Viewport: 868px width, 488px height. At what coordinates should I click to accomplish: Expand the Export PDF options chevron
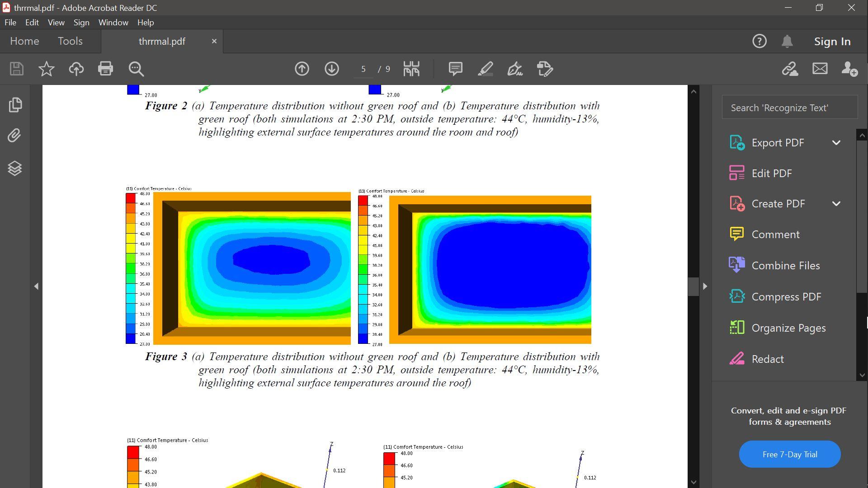tap(836, 143)
